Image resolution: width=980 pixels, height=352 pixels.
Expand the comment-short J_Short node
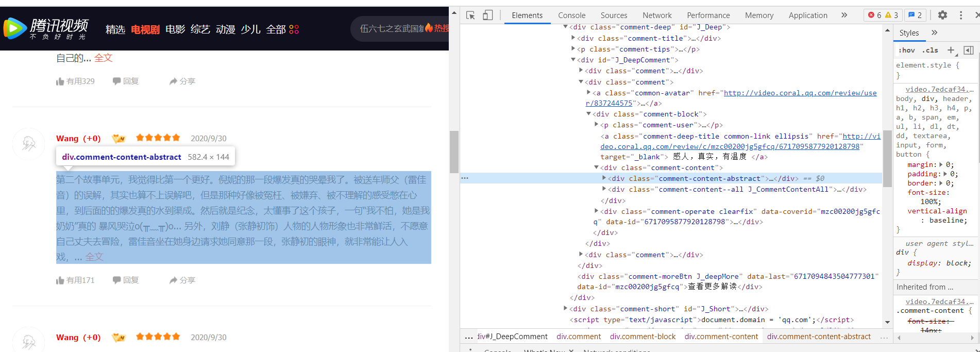tap(565, 309)
